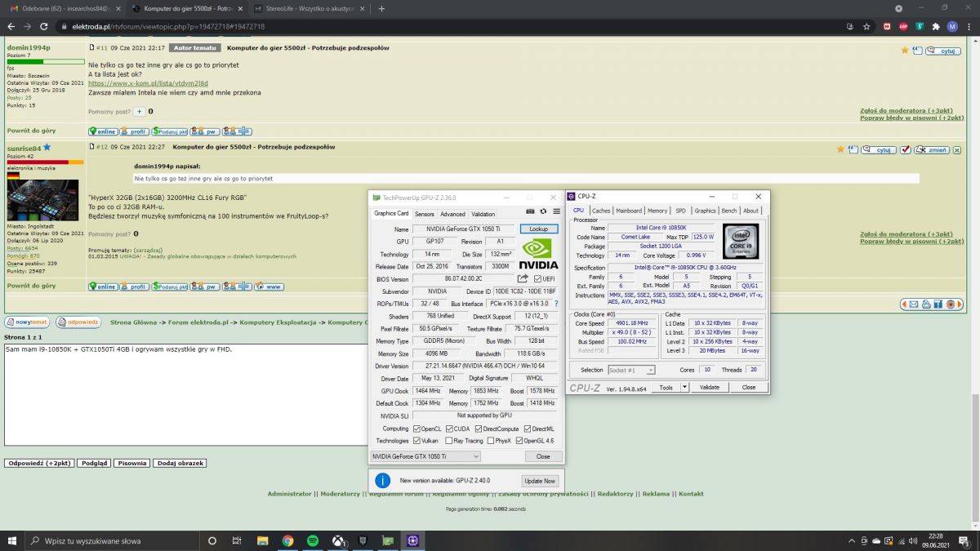Click the zmień edit button in post #12
980x551 pixels.
click(931, 149)
